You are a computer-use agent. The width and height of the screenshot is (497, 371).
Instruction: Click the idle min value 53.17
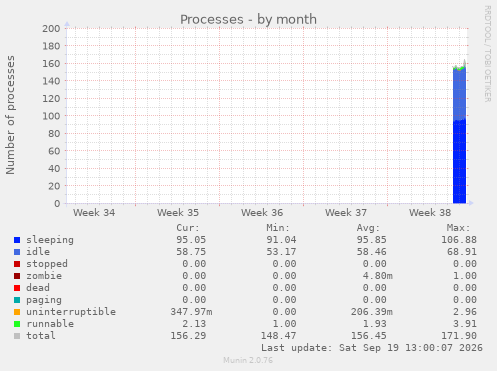pos(281,252)
